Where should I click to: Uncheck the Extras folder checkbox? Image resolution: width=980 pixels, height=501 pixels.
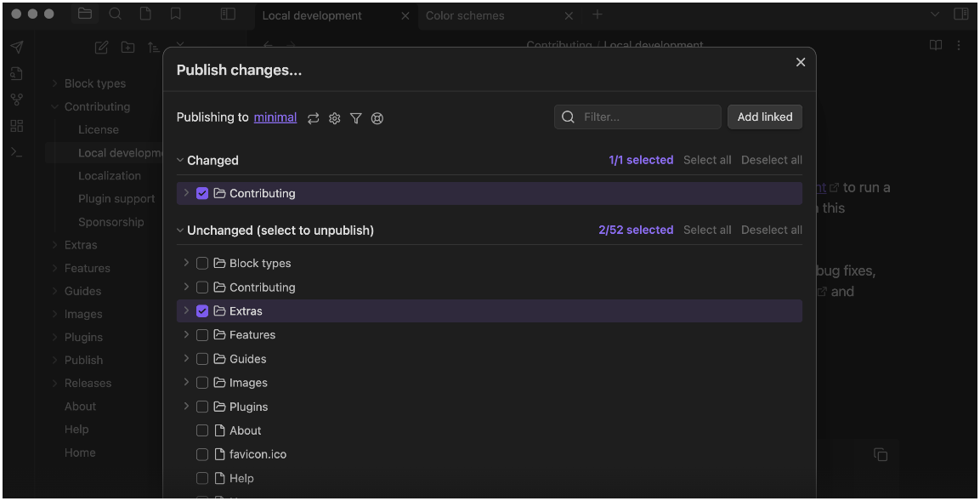pos(202,310)
